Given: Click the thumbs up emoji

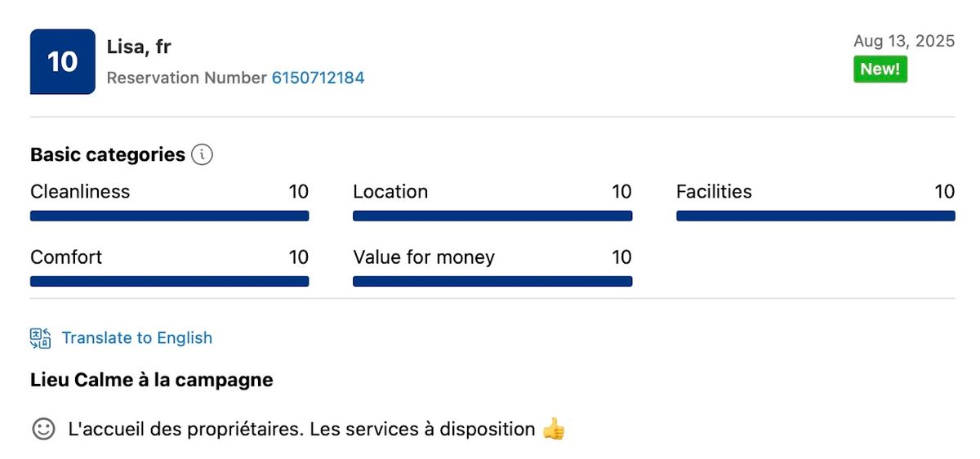Looking at the screenshot, I should [554, 429].
